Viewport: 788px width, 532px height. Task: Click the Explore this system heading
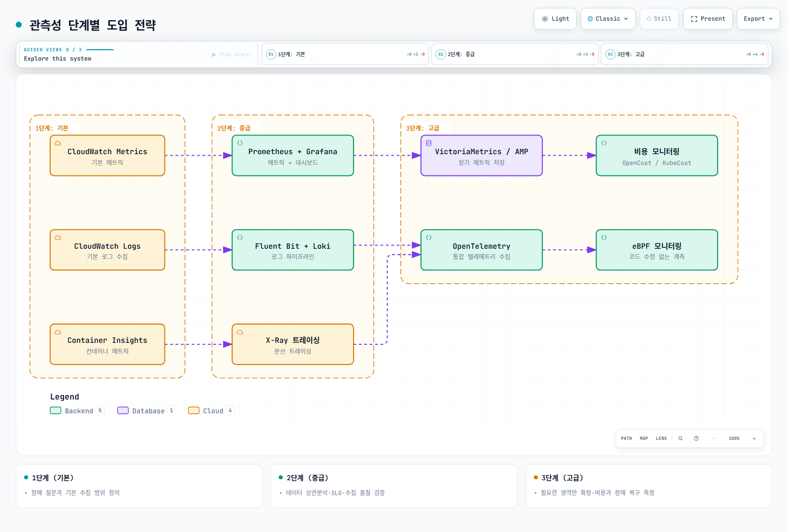[58, 59]
